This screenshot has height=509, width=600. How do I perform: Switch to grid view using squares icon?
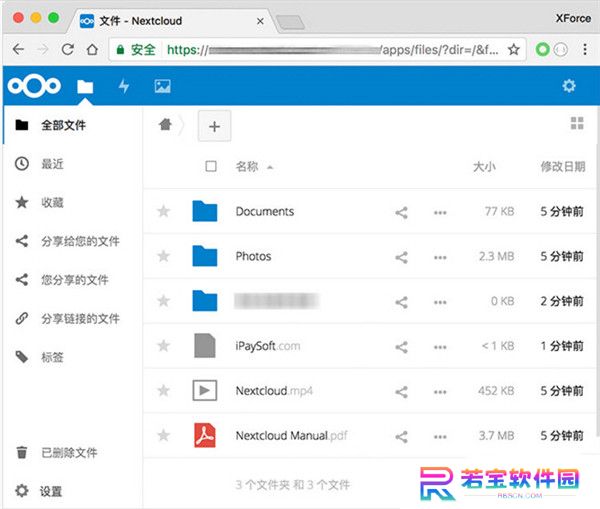click(x=577, y=123)
